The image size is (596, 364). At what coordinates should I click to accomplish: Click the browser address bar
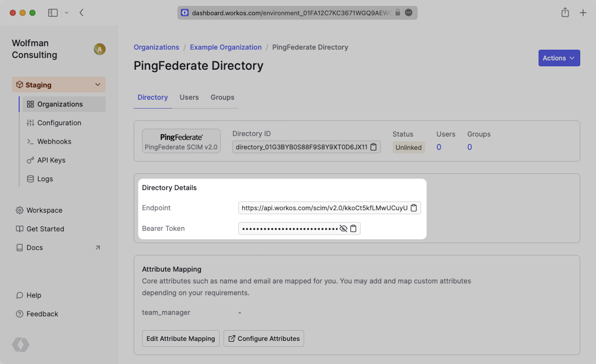(x=291, y=13)
